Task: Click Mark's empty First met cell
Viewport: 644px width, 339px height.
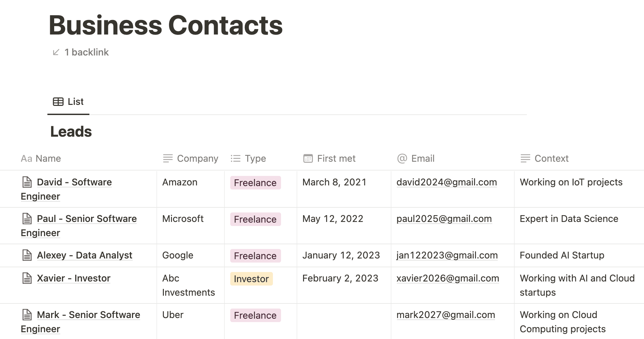Action: pos(344,321)
